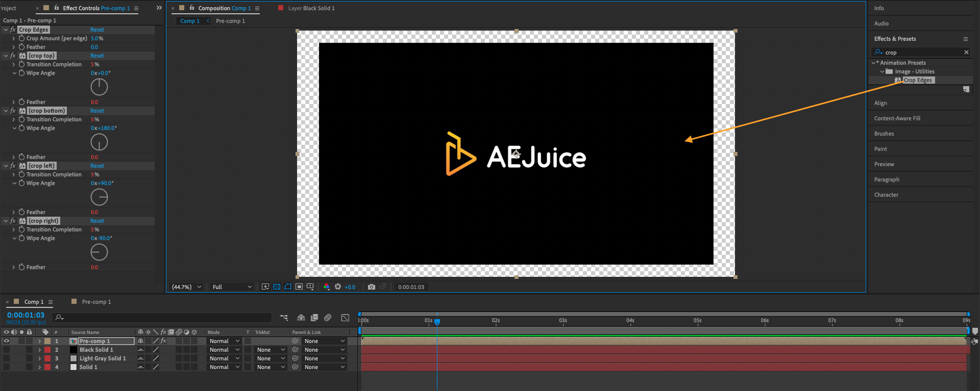
Task: Open the Character panel
Action: (886, 195)
